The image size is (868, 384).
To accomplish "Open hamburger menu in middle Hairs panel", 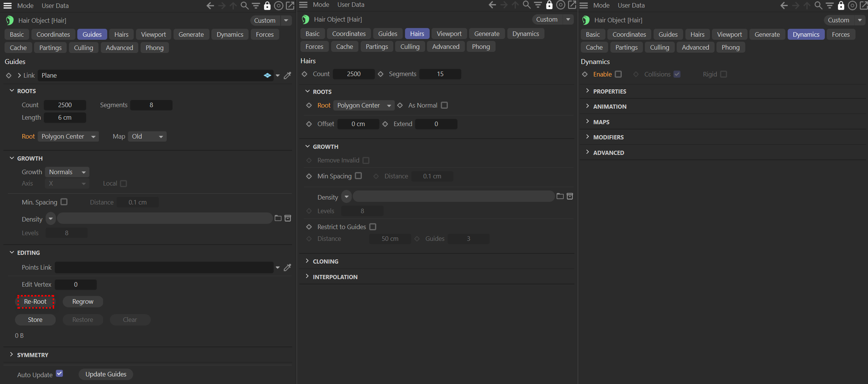I will click(303, 5).
